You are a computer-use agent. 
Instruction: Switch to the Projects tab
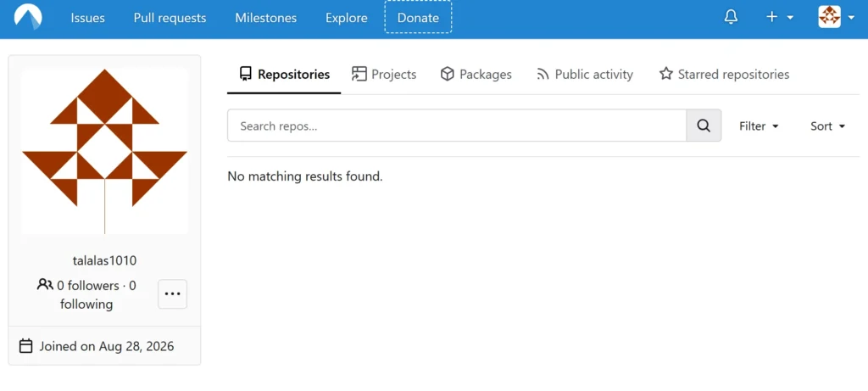point(384,74)
